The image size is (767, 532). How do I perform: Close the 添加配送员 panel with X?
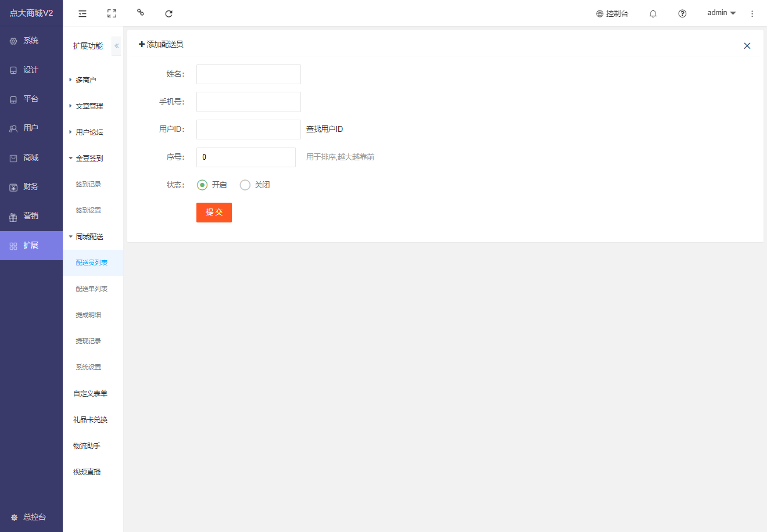pyautogui.click(x=747, y=46)
